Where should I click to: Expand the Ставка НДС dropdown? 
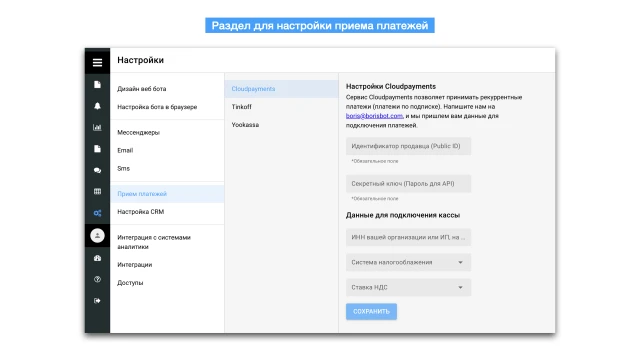click(x=408, y=287)
